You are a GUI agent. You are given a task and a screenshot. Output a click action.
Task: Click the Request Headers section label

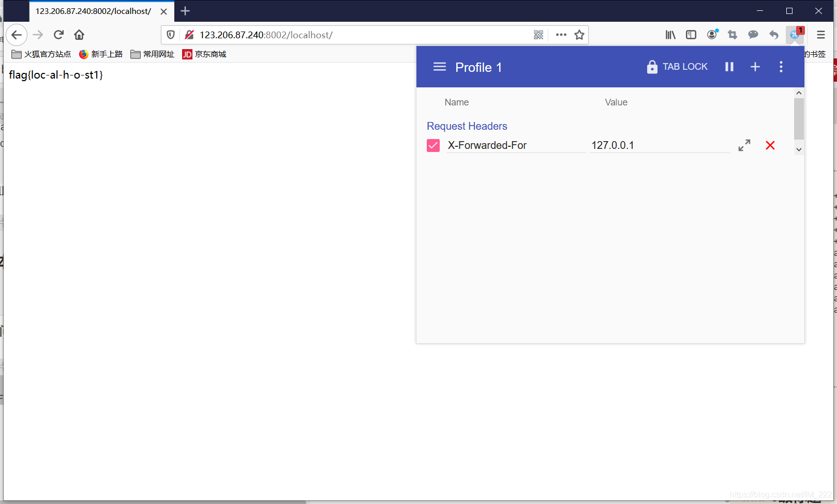point(467,126)
